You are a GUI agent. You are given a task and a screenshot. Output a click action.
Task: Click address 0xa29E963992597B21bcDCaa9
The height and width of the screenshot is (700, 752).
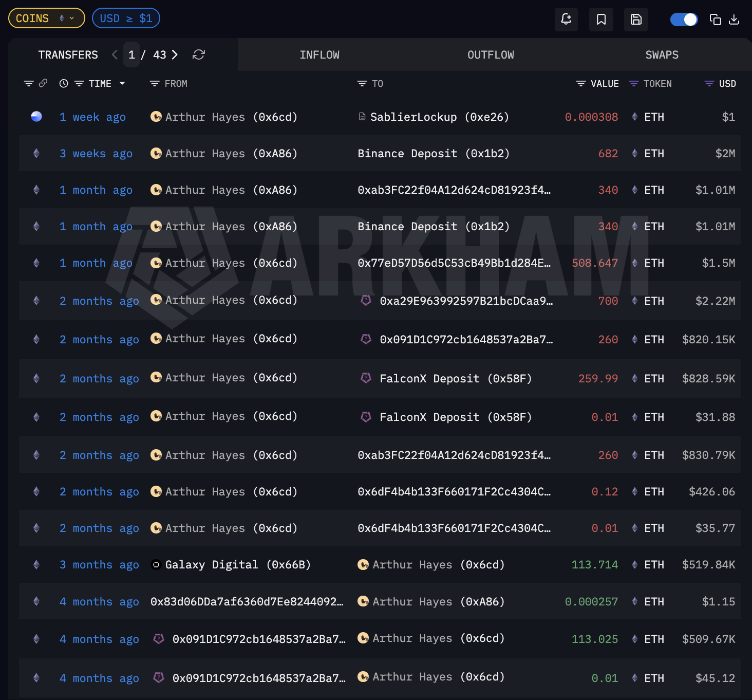point(466,301)
